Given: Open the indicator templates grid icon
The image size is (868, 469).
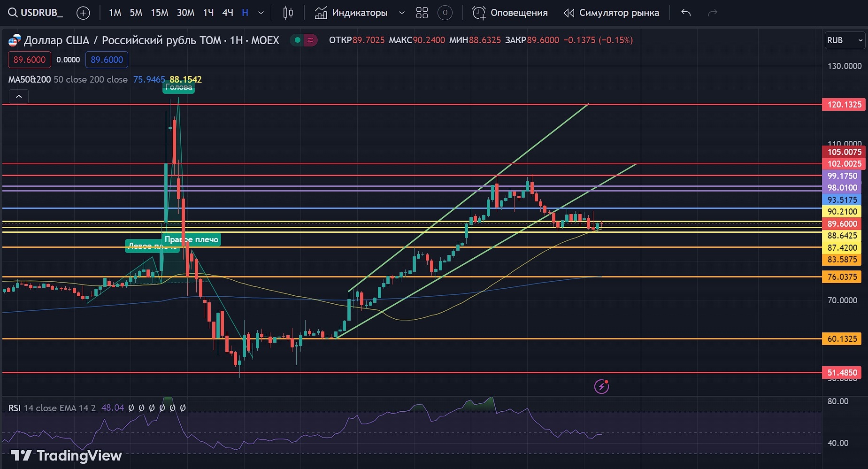Looking at the screenshot, I should click(422, 13).
